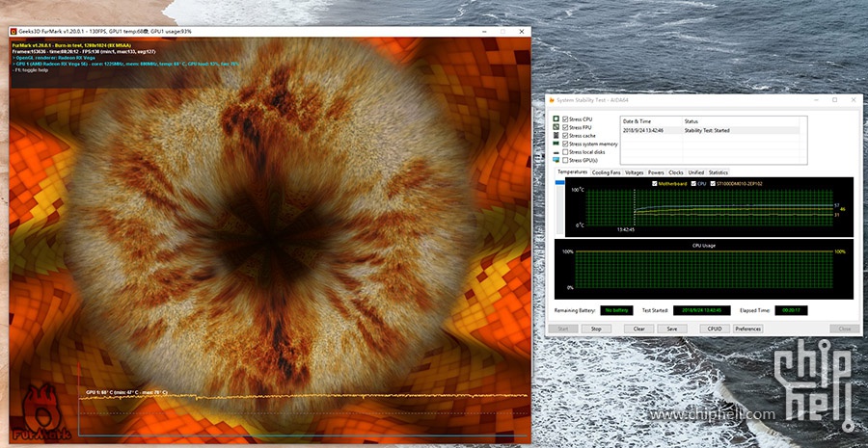The height and width of the screenshot is (448, 868).
Task: Open the Voltages tab
Action: pyautogui.click(x=635, y=172)
